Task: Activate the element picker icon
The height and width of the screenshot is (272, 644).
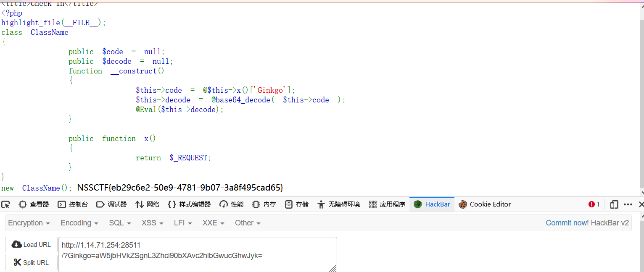Action: [5, 204]
